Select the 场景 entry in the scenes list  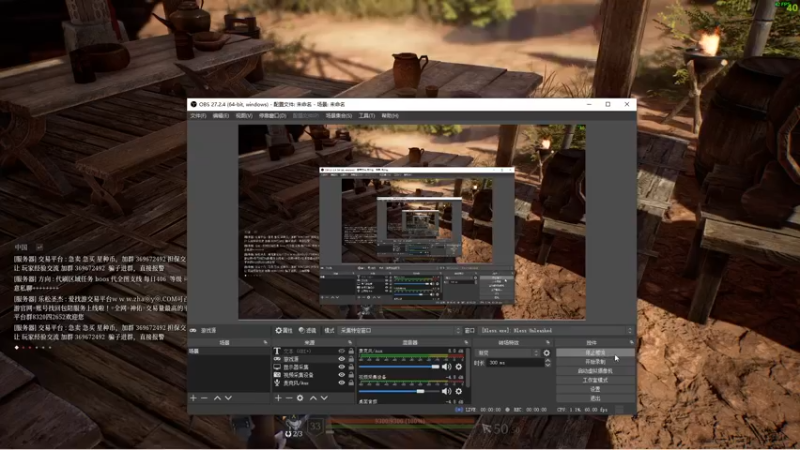tap(229, 351)
